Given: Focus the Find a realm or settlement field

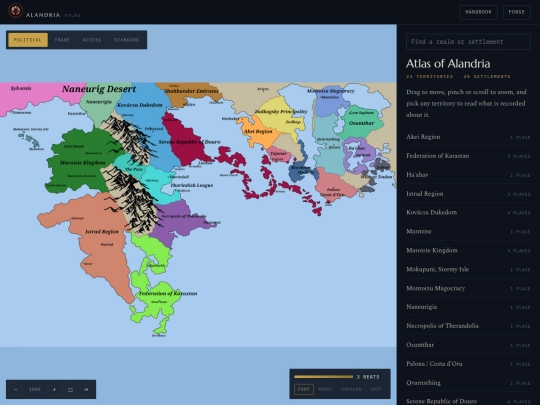Looking at the screenshot, I should coord(468,42).
